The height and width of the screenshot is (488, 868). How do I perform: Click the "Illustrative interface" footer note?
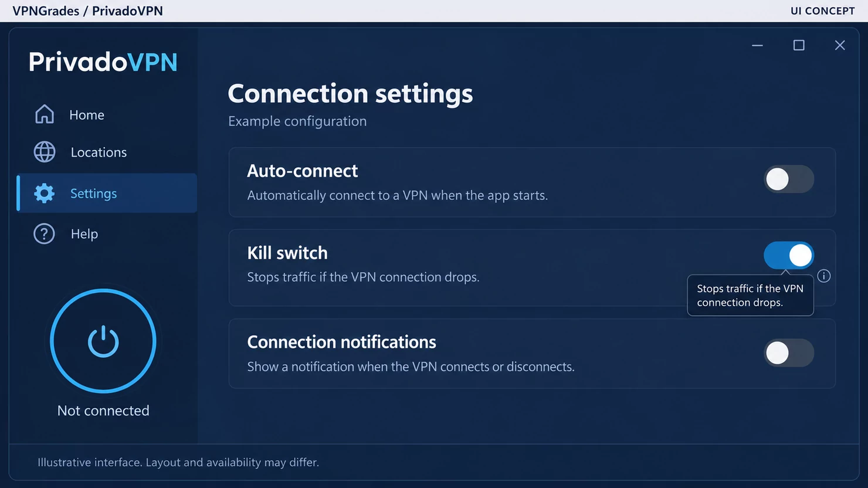pos(178,462)
